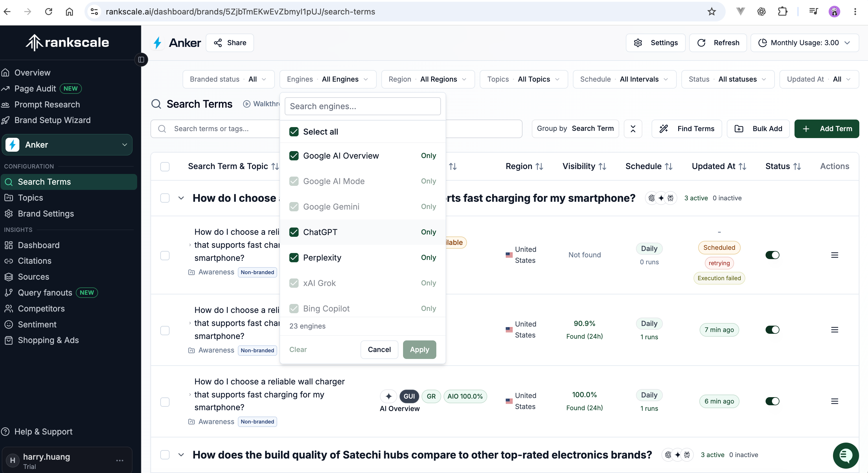Open Anker brand selector in sidebar
The width and height of the screenshot is (868, 473).
click(x=67, y=145)
